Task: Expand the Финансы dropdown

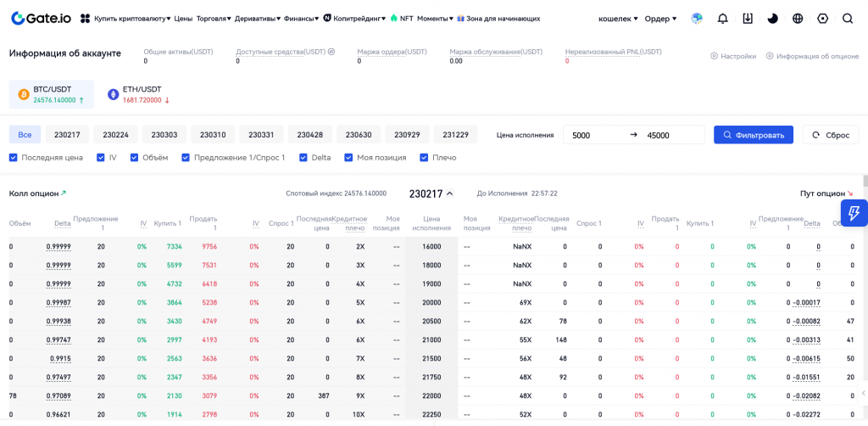Action: (301, 19)
